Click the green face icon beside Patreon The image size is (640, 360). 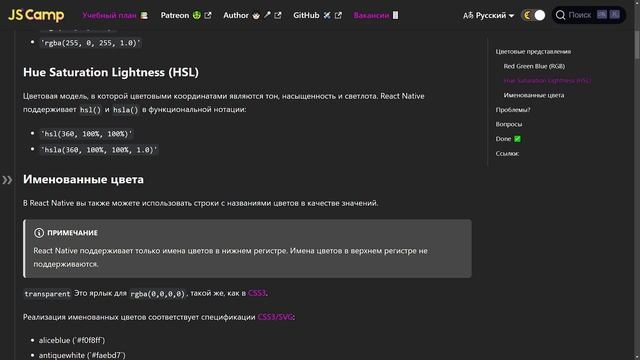pos(197,16)
